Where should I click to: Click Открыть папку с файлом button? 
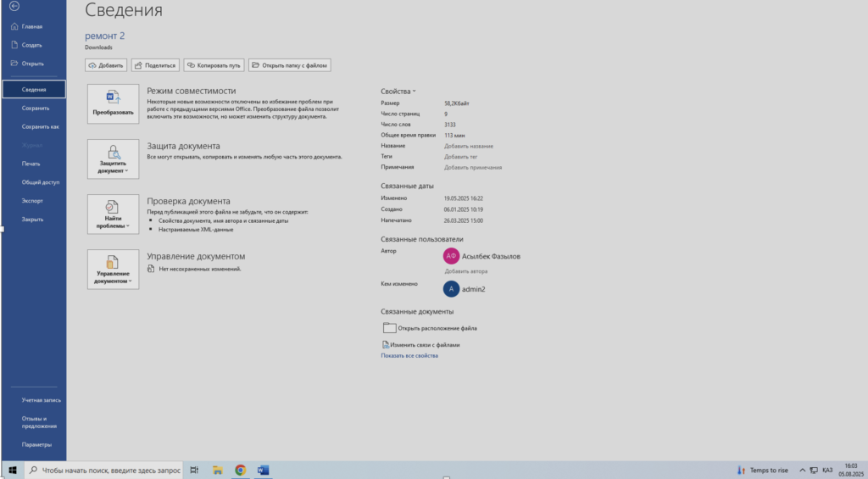(289, 65)
